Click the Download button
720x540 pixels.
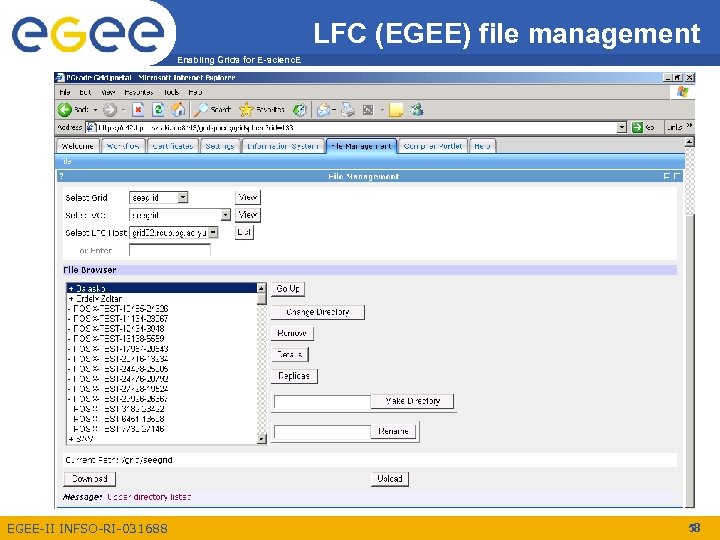pyautogui.click(x=90, y=479)
